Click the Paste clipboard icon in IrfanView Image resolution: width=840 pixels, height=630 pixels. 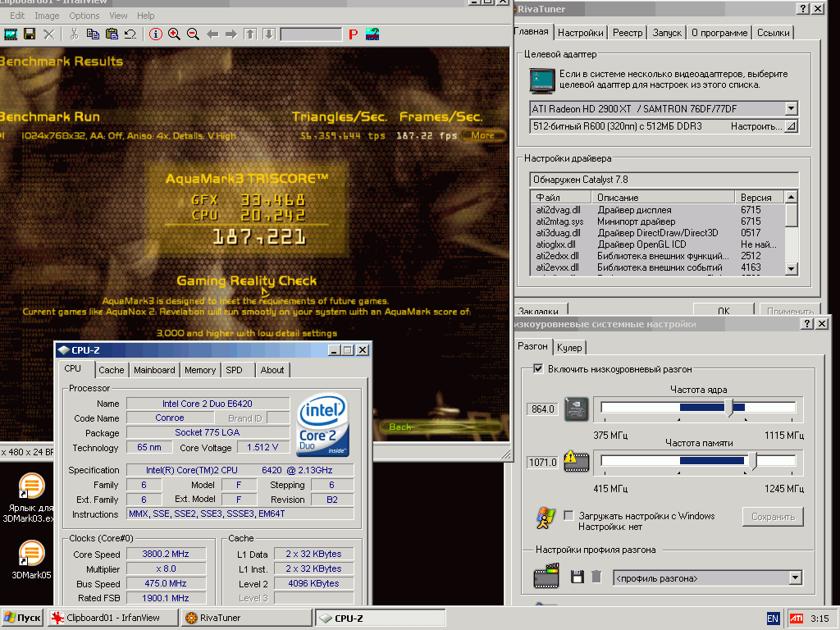pos(112,34)
